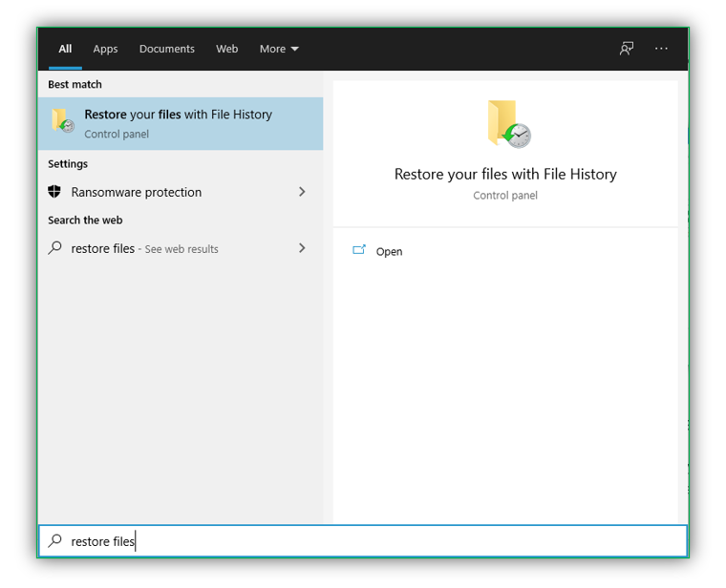Click the search box magnifier icon

click(x=54, y=540)
